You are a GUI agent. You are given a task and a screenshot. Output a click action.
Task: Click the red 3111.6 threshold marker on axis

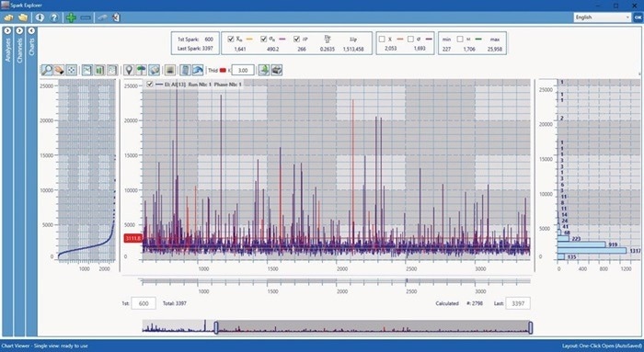132,238
